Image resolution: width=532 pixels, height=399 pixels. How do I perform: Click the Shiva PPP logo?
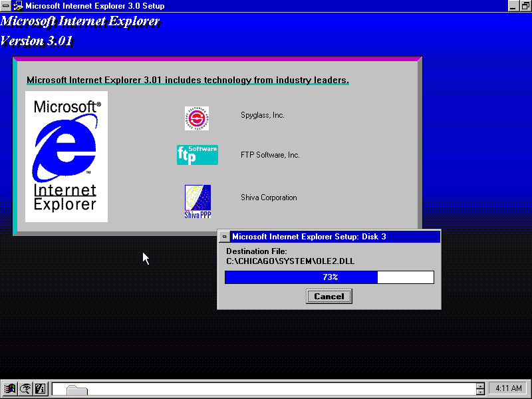pyautogui.click(x=198, y=201)
